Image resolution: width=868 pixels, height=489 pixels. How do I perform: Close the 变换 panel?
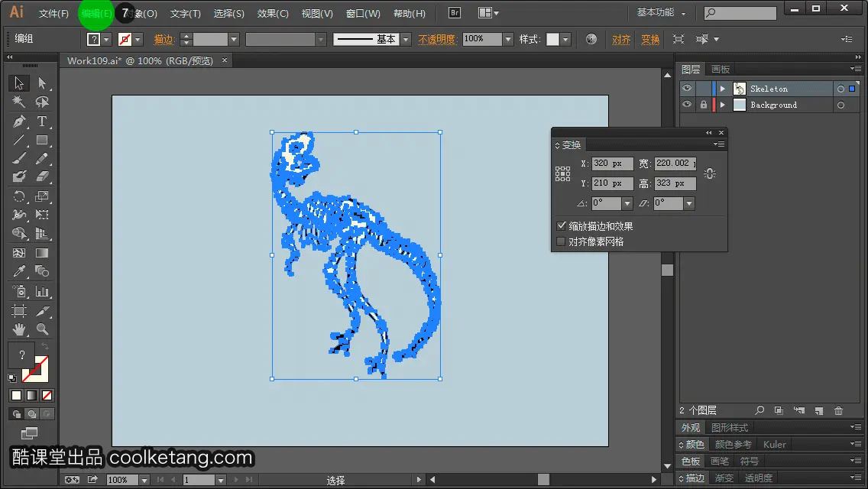tap(721, 132)
